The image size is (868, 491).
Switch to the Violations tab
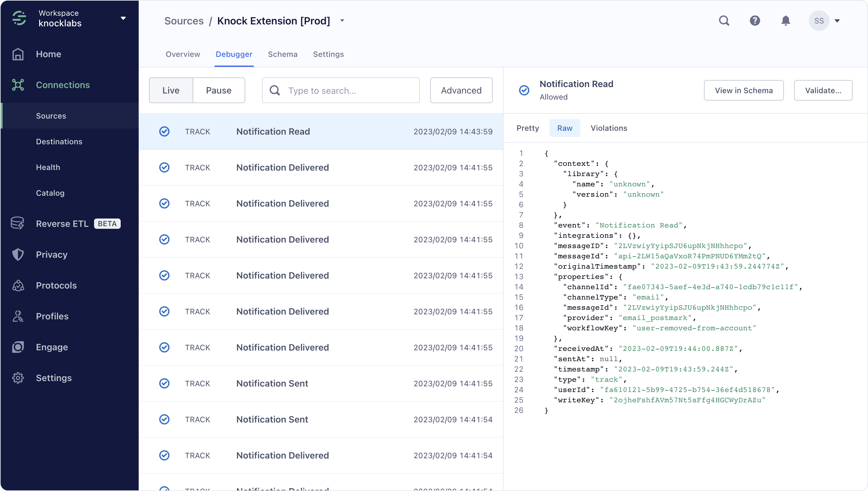609,128
